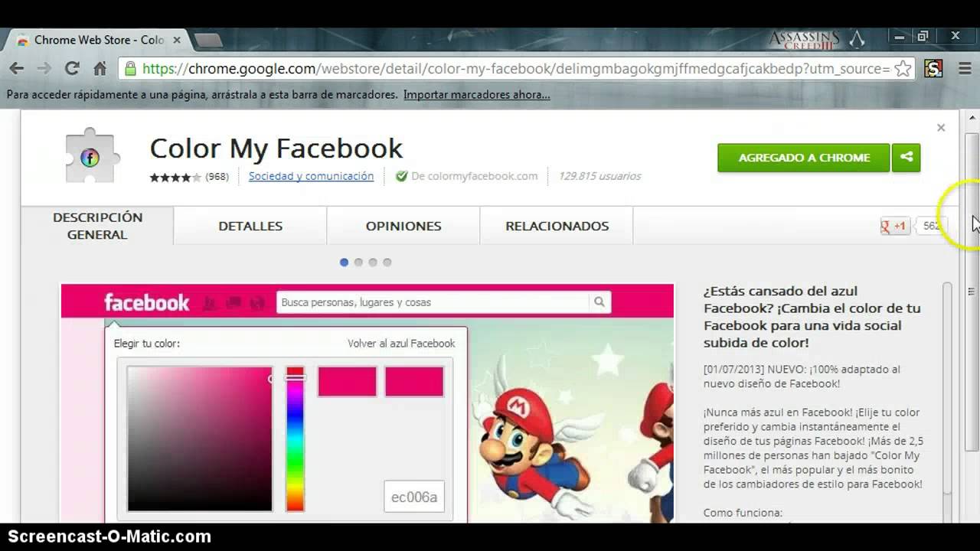
Task: Open a new tab with the new tab button
Action: pos(208,41)
